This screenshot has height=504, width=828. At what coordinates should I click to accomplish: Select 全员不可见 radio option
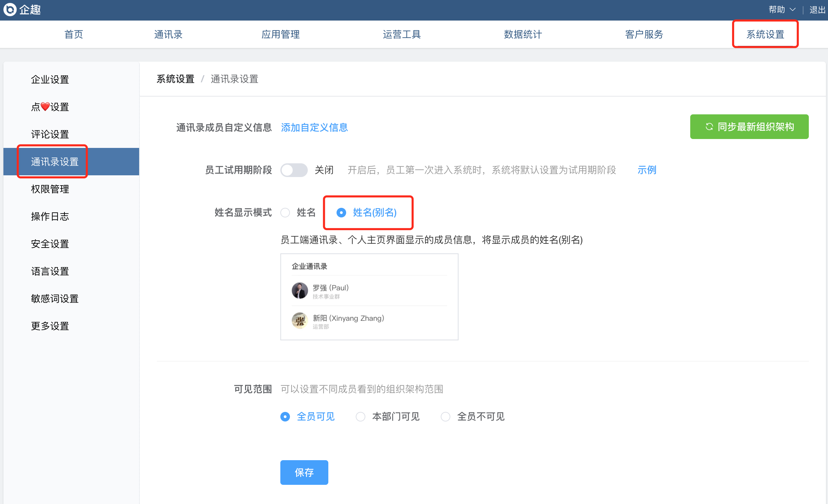[x=446, y=417]
